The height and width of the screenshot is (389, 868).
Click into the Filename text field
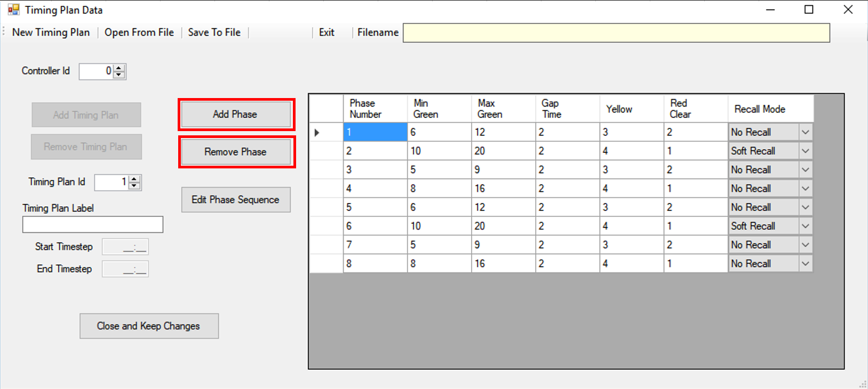click(616, 33)
